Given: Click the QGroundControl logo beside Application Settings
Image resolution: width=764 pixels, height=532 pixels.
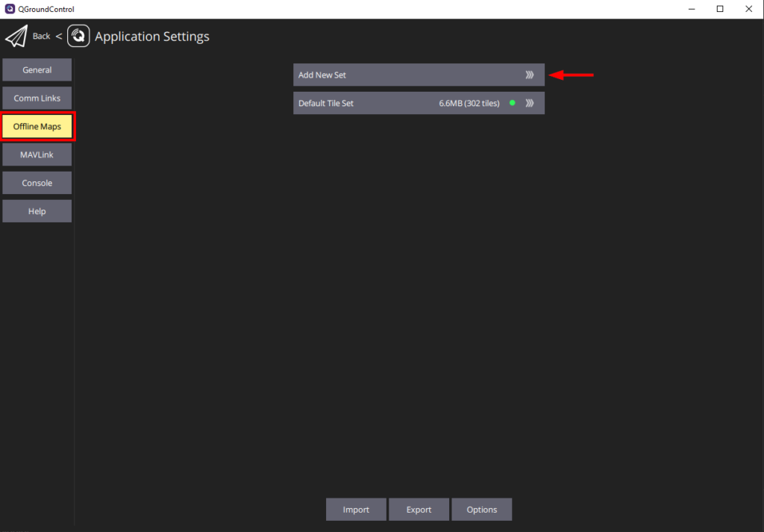Looking at the screenshot, I should pos(78,35).
